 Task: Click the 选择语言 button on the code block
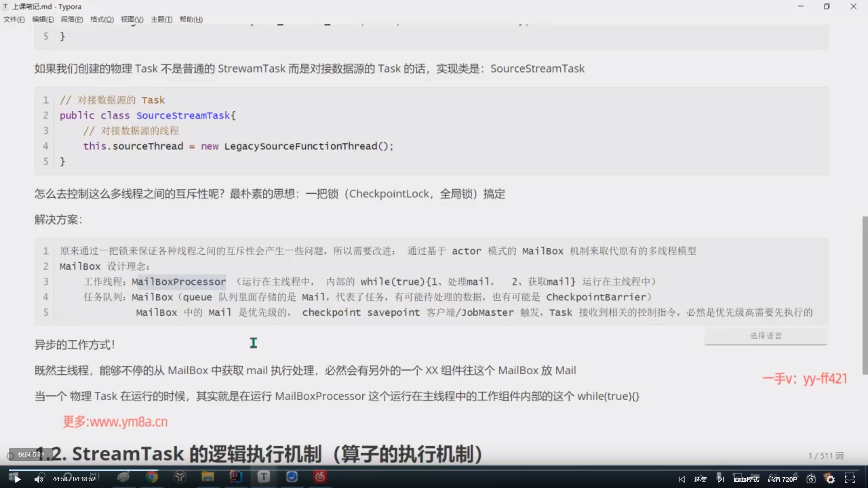765,336
